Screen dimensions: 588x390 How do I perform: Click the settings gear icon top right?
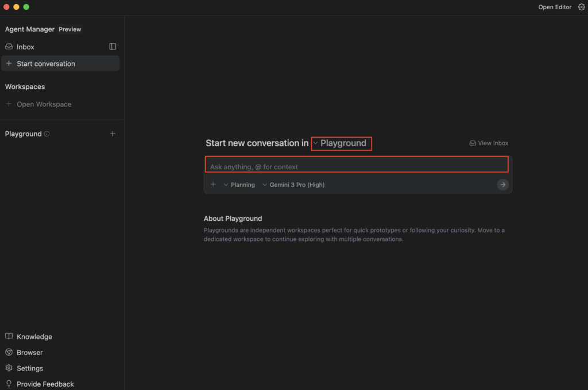[x=581, y=7]
